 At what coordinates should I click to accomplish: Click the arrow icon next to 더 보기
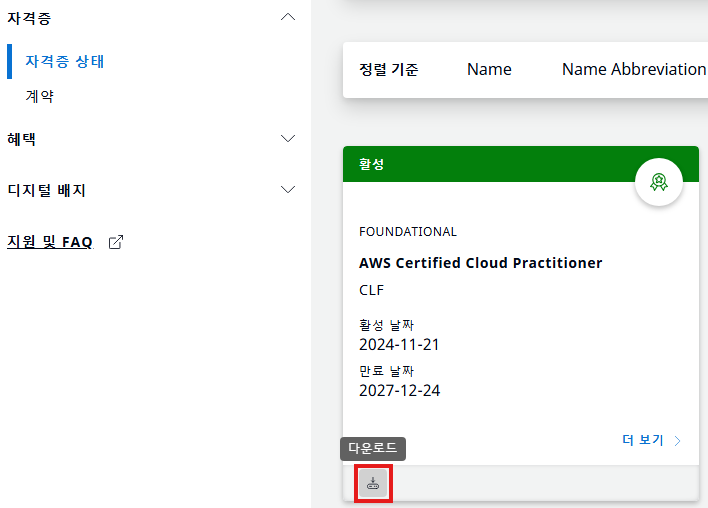point(677,440)
